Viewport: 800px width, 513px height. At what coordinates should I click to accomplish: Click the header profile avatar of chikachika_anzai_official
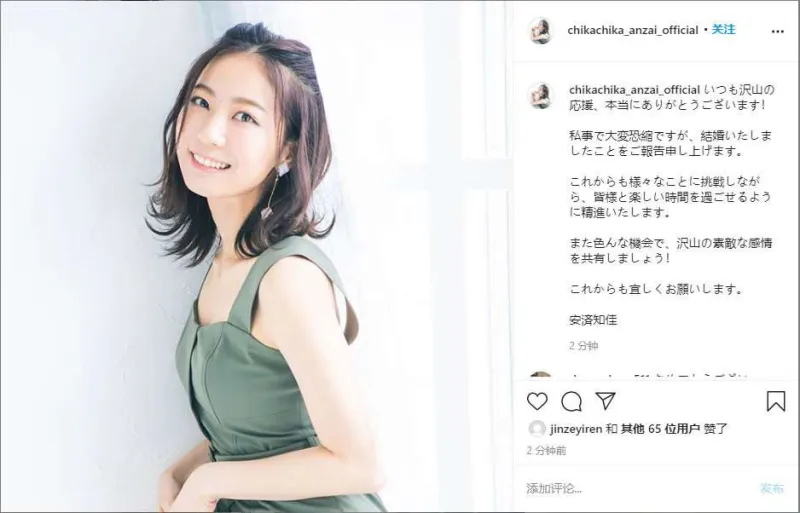tap(540, 31)
